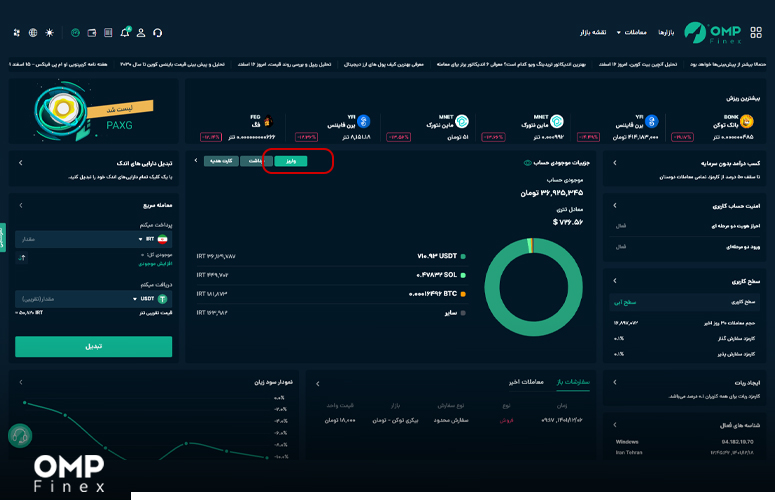The width and height of the screenshot is (775, 500).
Task: Expand the معاملات (Trades) menu dropdown
Action: click(631, 33)
